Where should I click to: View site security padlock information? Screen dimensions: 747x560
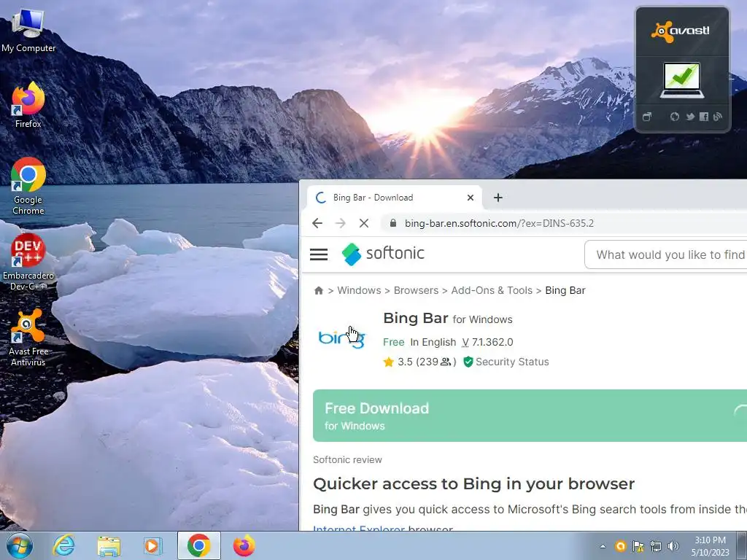click(x=393, y=223)
